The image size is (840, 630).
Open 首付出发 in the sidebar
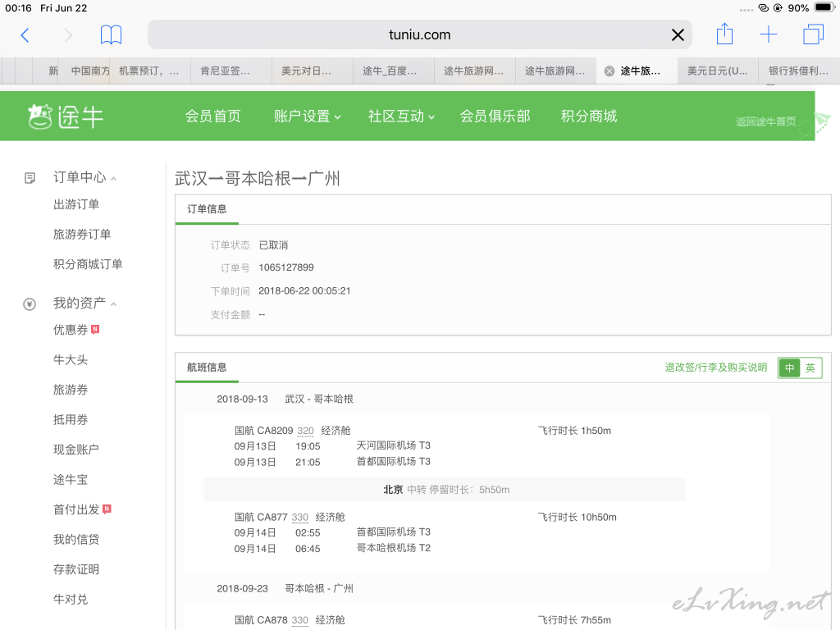tap(76, 509)
